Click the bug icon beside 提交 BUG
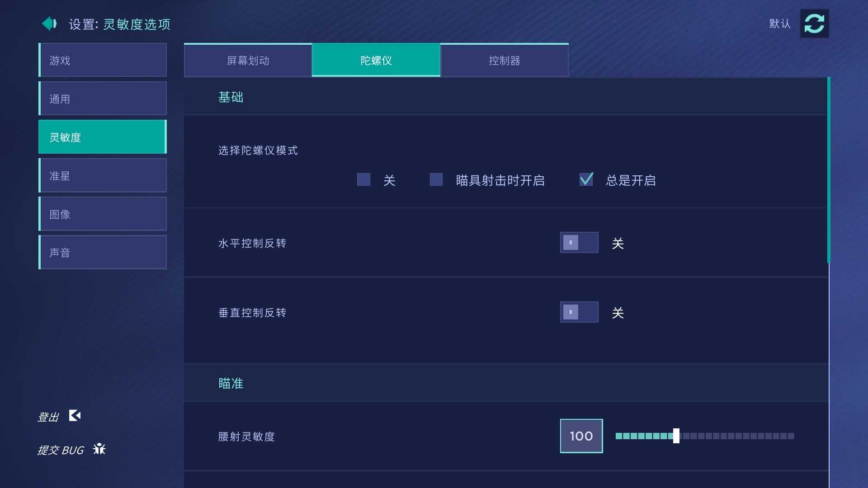 pos(99,449)
